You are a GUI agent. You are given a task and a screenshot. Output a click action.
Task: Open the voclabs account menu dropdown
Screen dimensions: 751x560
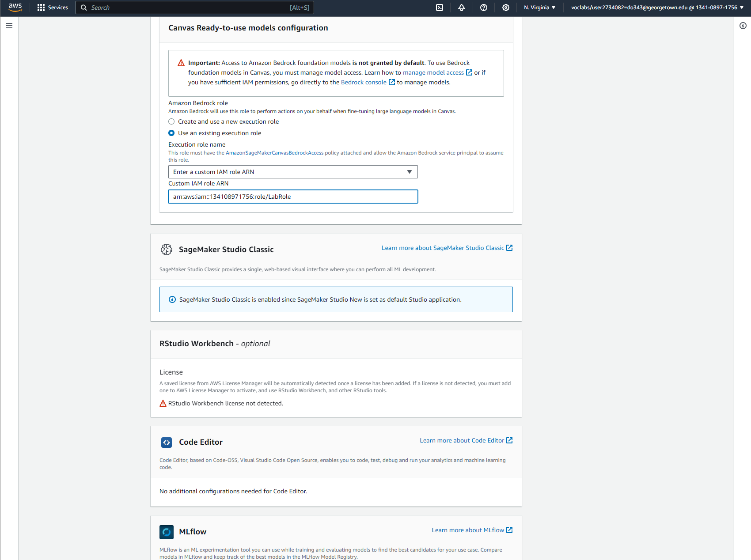click(x=657, y=8)
